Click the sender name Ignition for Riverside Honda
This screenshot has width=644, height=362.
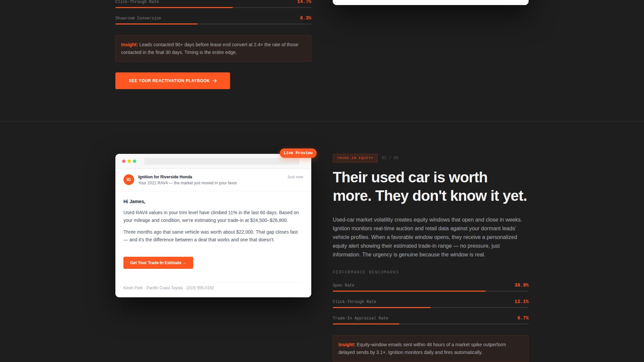pyautogui.click(x=165, y=177)
